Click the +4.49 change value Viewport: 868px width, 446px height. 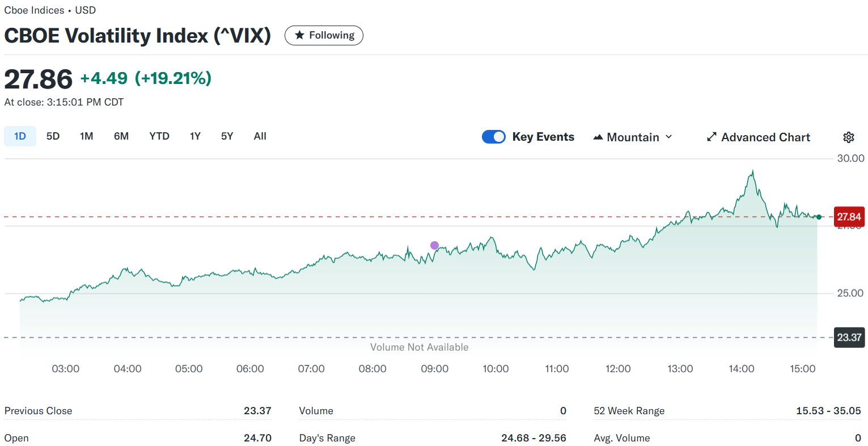pos(104,78)
